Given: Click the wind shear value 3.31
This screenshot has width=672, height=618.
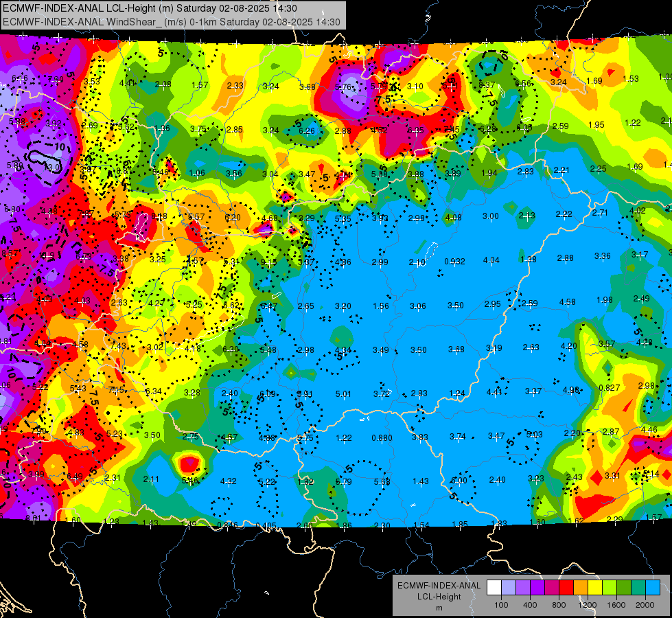Looking at the screenshot, I should [612, 475].
